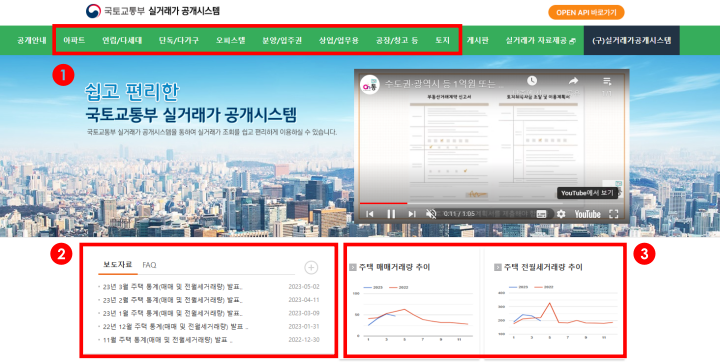Select the 단독/다가구 menu item

tap(179, 40)
